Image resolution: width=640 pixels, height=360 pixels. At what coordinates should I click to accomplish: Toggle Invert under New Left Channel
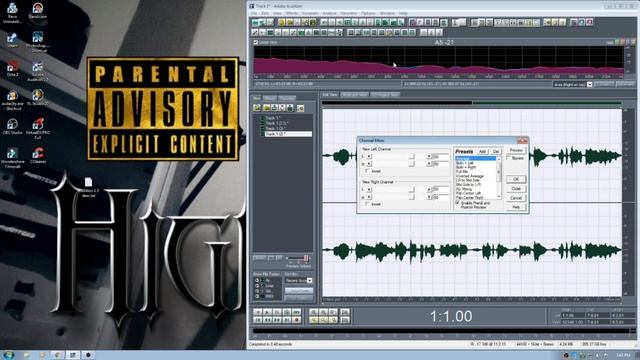coord(367,171)
